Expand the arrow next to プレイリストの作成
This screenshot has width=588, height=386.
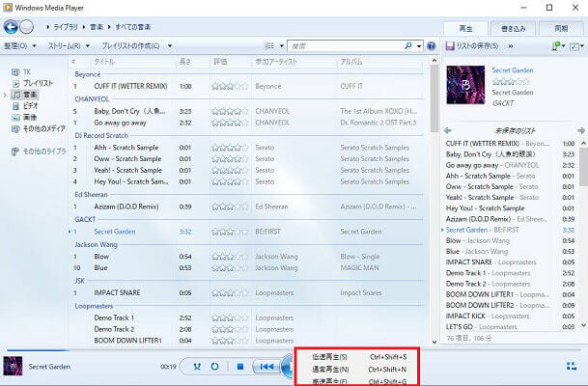pyautogui.click(x=170, y=45)
